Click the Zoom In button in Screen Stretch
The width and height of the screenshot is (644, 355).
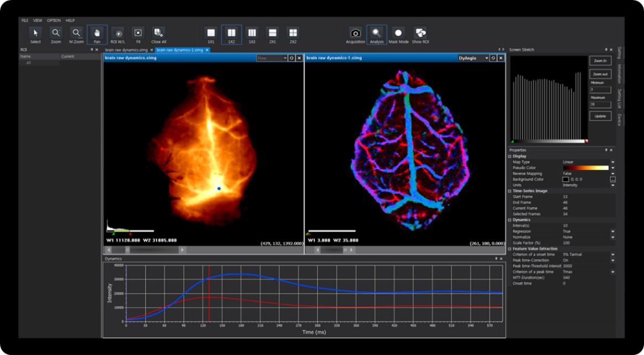point(600,61)
